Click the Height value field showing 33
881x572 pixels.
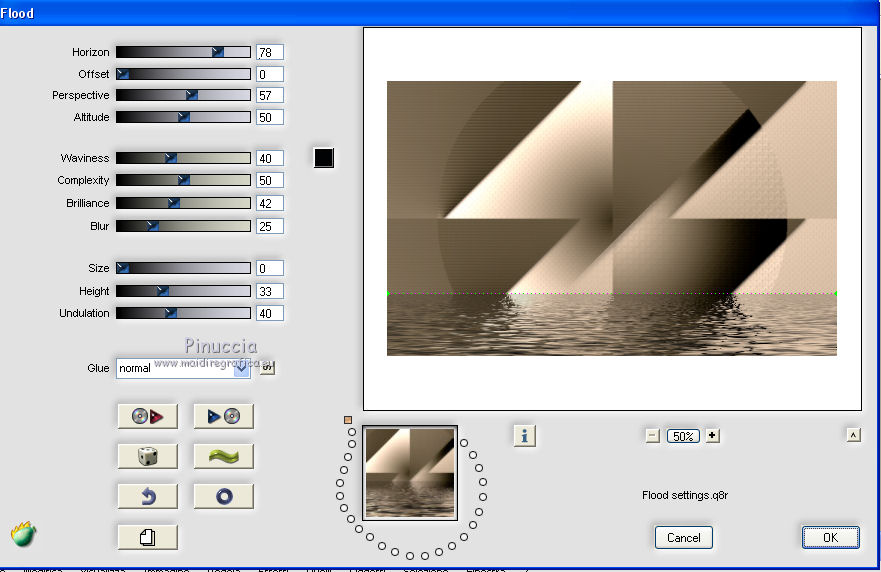[270, 291]
